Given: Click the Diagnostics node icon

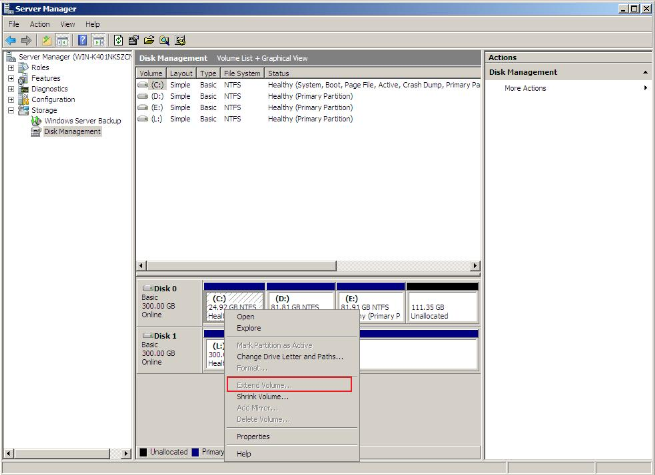Looking at the screenshot, I should pyautogui.click(x=23, y=89).
